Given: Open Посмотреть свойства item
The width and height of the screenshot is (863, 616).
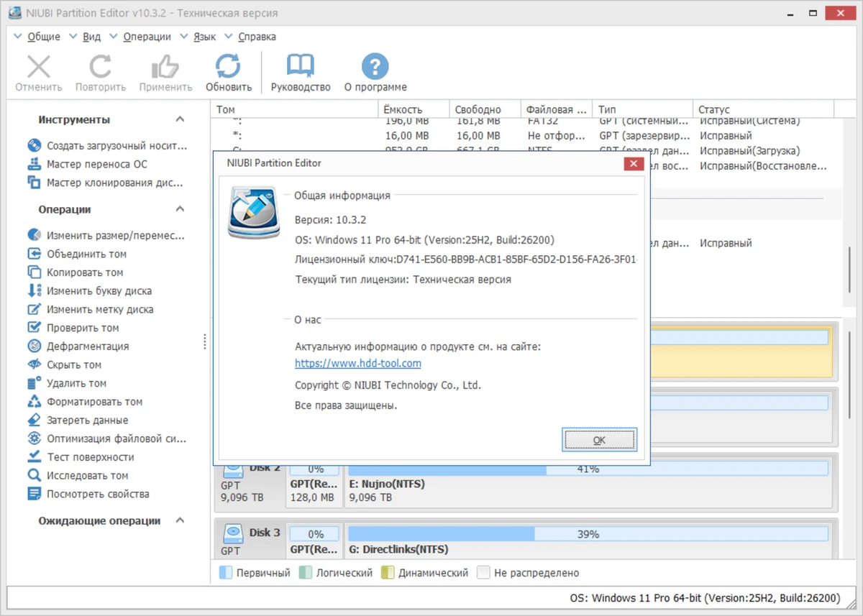Looking at the screenshot, I should (88, 494).
